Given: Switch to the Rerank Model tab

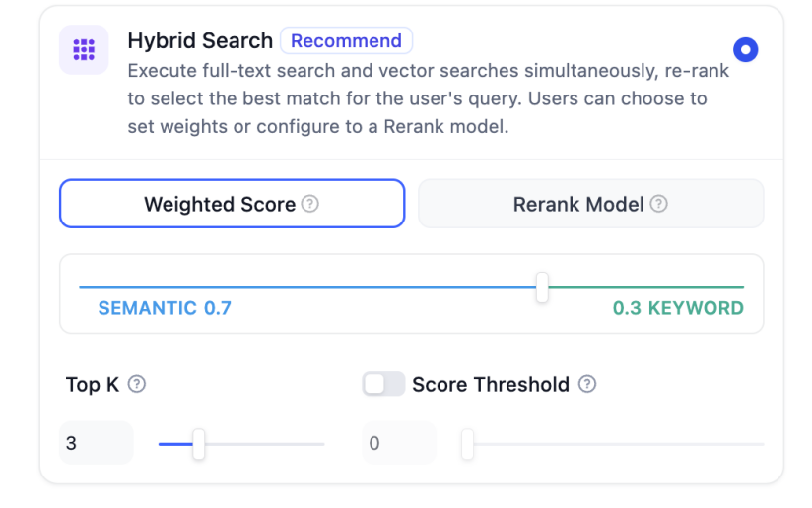Looking at the screenshot, I should pos(590,204).
